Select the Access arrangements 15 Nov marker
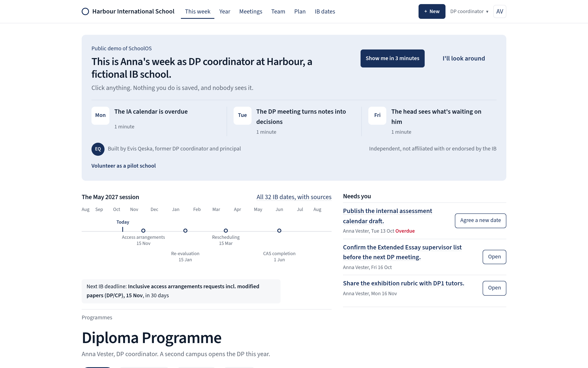This screenshot has height=368, width=588. click(143, 230)
